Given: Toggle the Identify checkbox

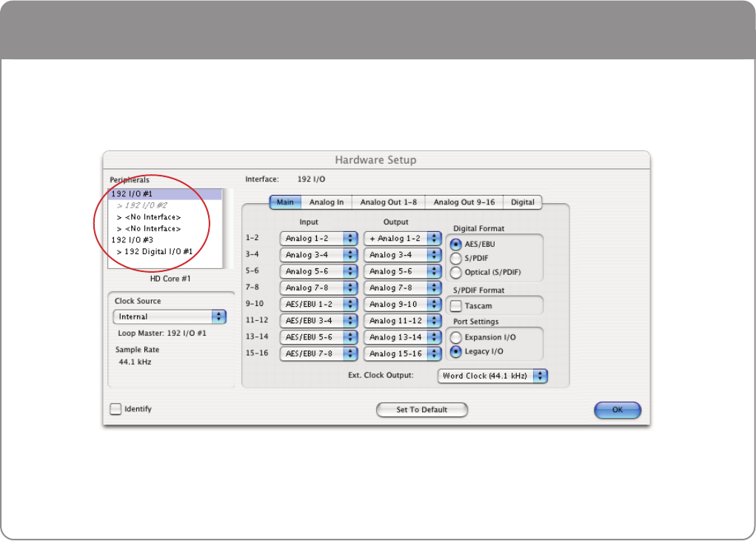Looking at the screenshot, I should (116, 409).
